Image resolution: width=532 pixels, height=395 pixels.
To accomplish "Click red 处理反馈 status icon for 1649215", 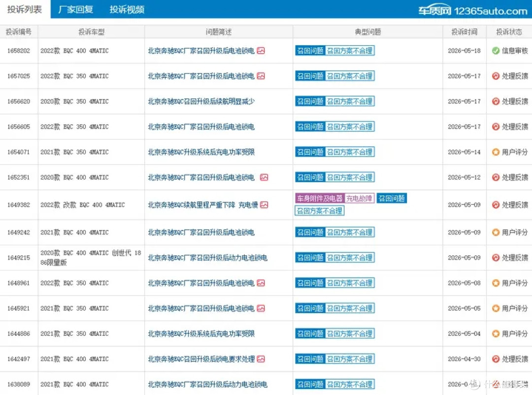I will coord(496,258).
